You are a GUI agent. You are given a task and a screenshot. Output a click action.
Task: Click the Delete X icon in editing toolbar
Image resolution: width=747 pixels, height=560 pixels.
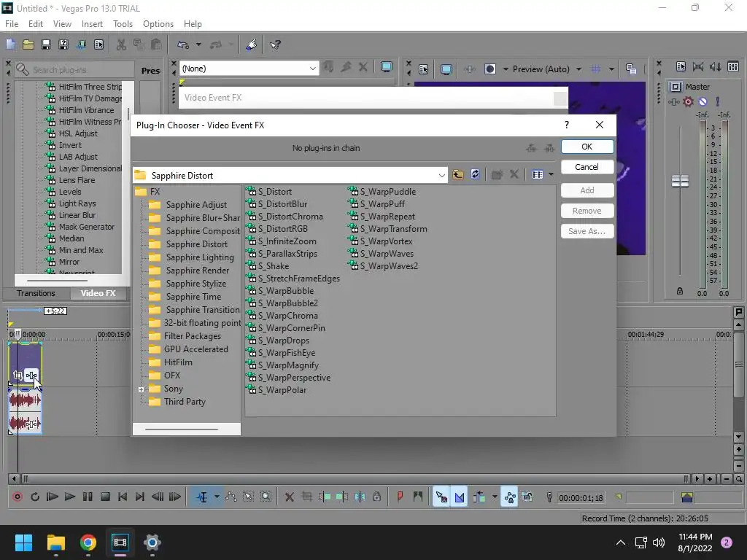(x=289, y=497)
